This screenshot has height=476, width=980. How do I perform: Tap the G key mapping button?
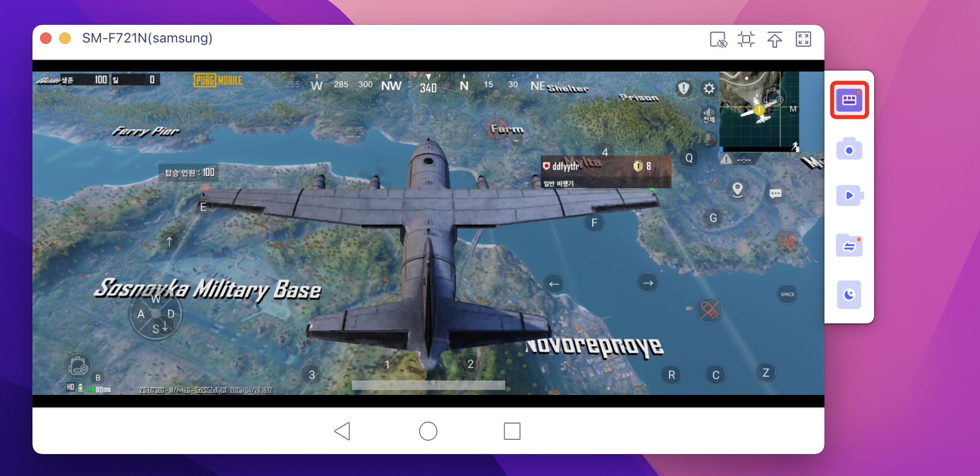[713, 218]
